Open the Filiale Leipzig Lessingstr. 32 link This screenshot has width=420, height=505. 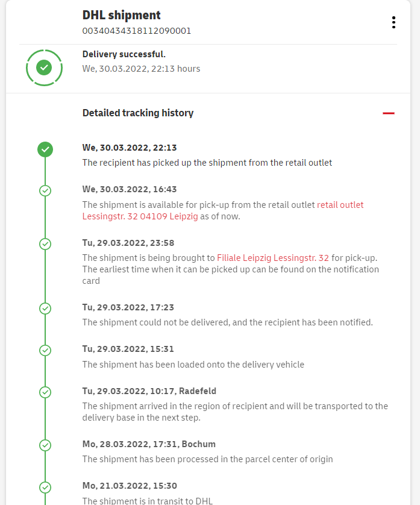(273, 258)
